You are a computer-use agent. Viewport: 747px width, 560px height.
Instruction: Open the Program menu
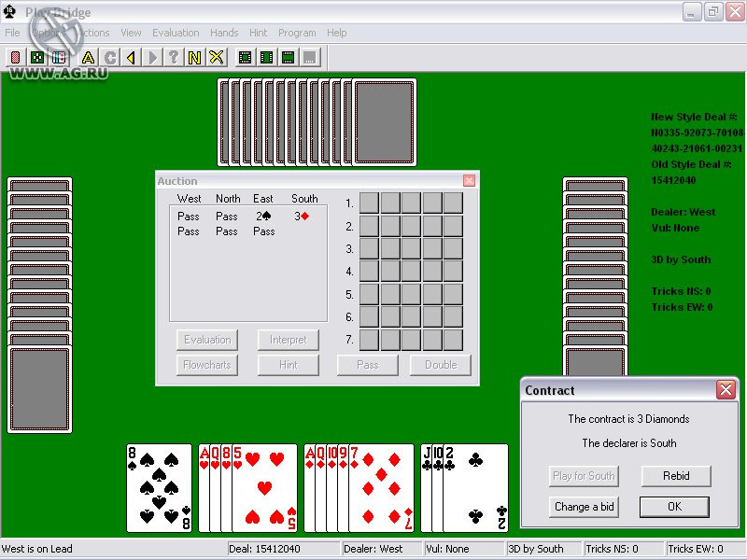coord(297,33)
